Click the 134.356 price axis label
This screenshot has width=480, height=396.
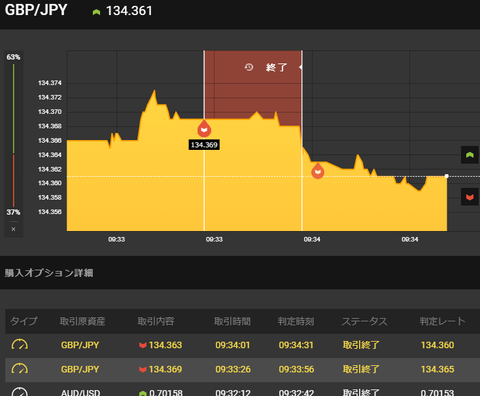(x=50, y=212)
